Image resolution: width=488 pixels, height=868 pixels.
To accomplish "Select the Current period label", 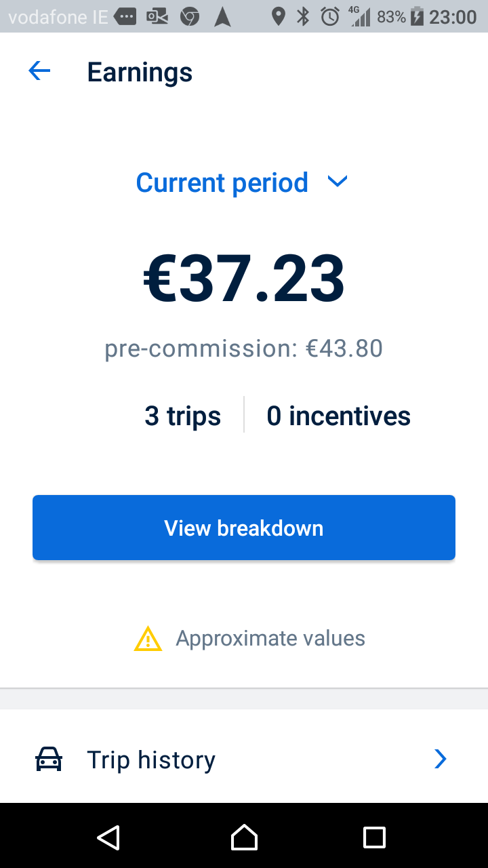I will 222,182.
